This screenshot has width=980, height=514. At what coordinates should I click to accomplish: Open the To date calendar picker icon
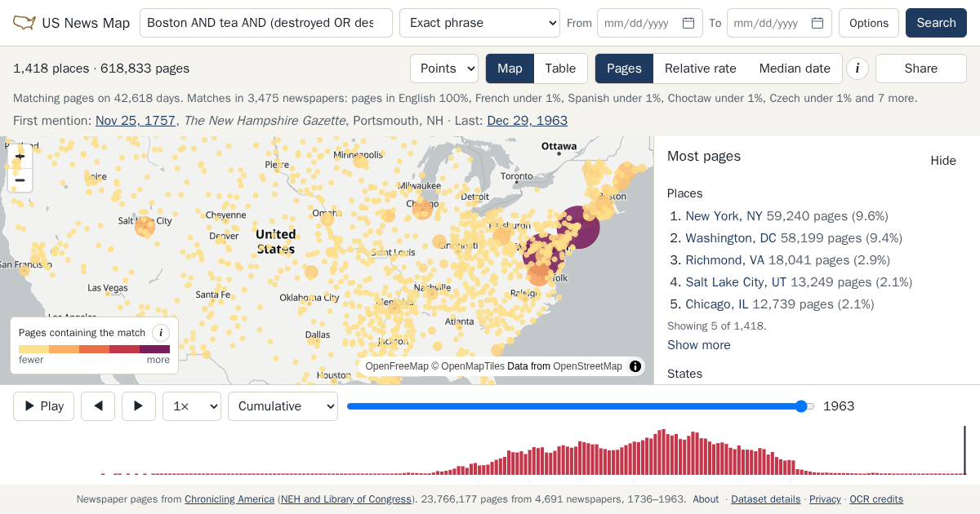(817, 23)
